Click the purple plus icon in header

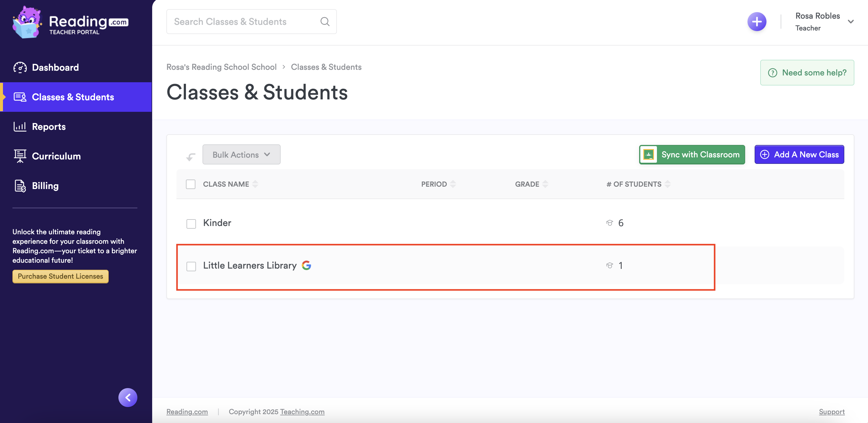[x=756, y=22]
